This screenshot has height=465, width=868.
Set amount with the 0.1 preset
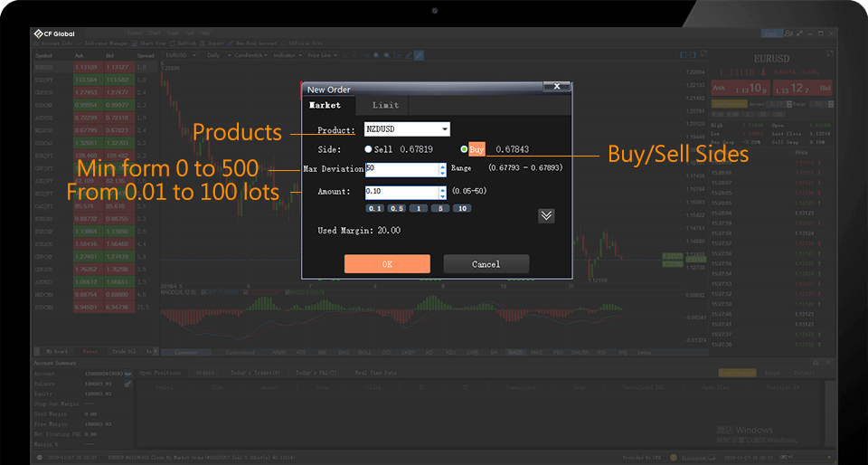(373, 209)
